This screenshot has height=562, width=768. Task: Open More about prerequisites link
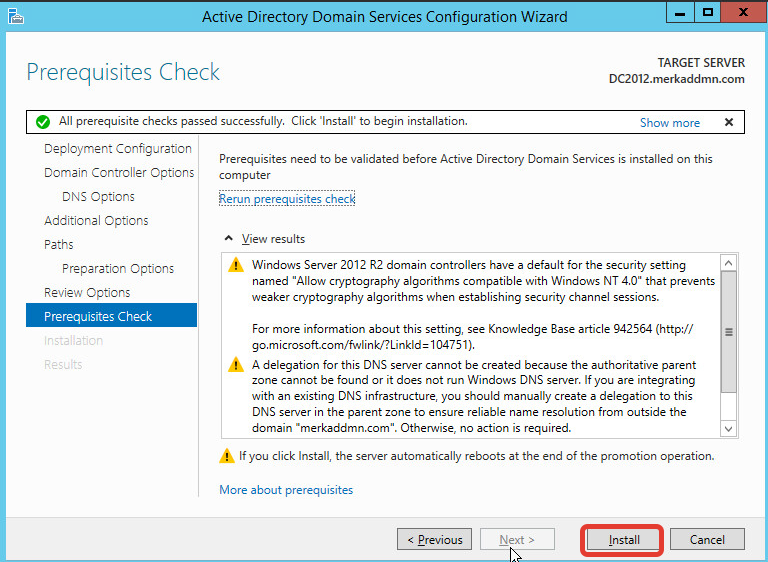[x=286, y=490]
